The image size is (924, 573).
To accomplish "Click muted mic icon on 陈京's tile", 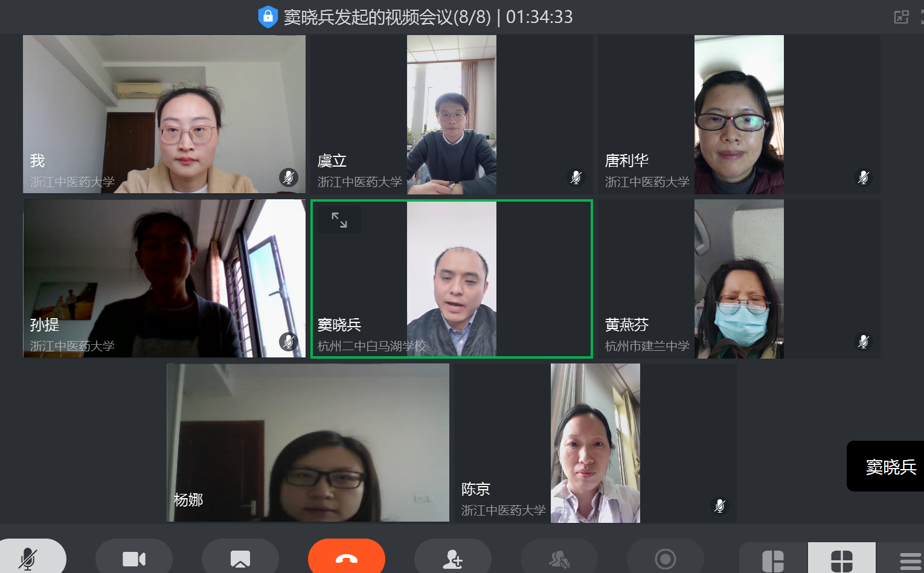I will (719, 505).
